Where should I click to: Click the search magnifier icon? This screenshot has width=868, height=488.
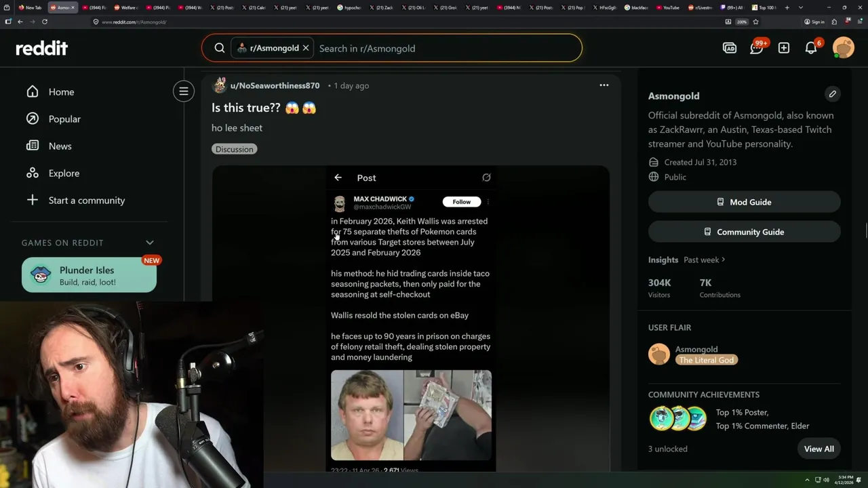click(x=220, y=48)
